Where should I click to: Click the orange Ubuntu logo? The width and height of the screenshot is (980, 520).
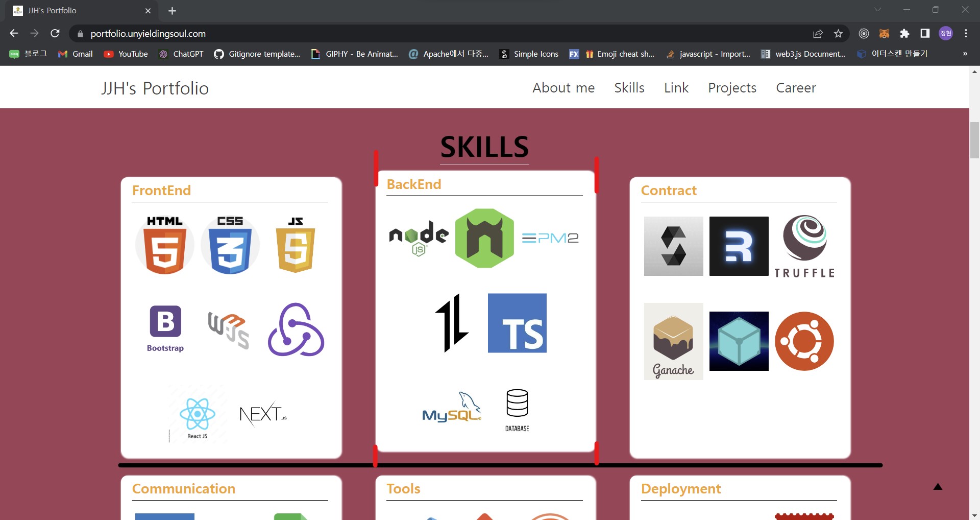click(804, 341)
